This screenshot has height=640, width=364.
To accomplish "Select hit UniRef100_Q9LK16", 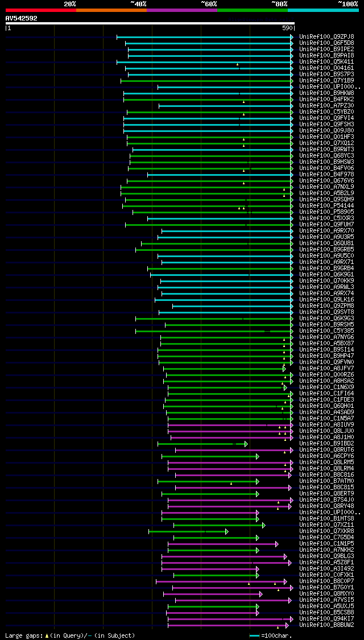I will click(x=326, y=300).
